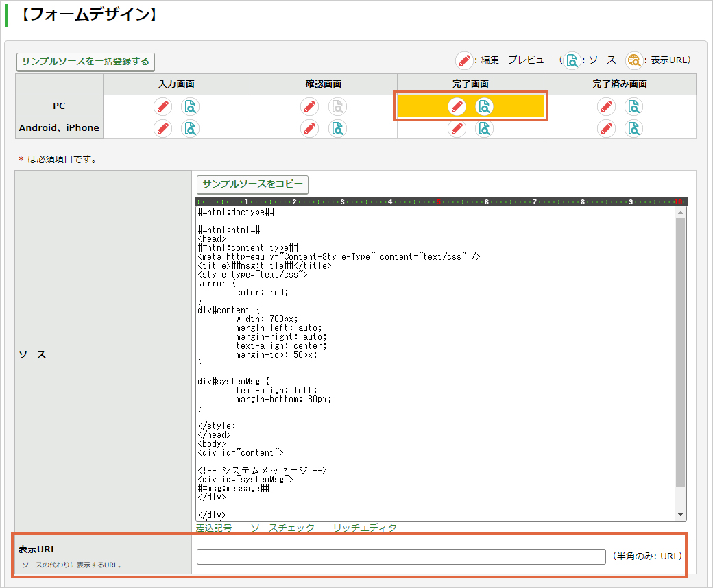Screen dimensions: 713x588
Task: Edit the PC 完了画面 design
Action: 457,107
